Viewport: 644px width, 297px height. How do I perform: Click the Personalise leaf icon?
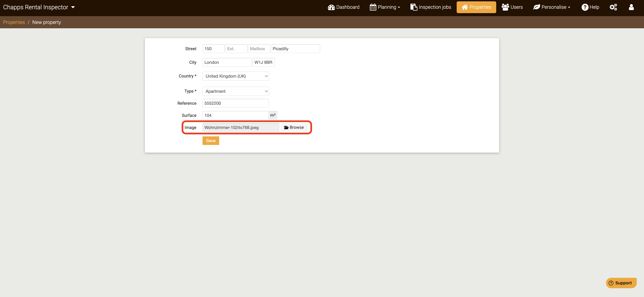click(536, 7)
